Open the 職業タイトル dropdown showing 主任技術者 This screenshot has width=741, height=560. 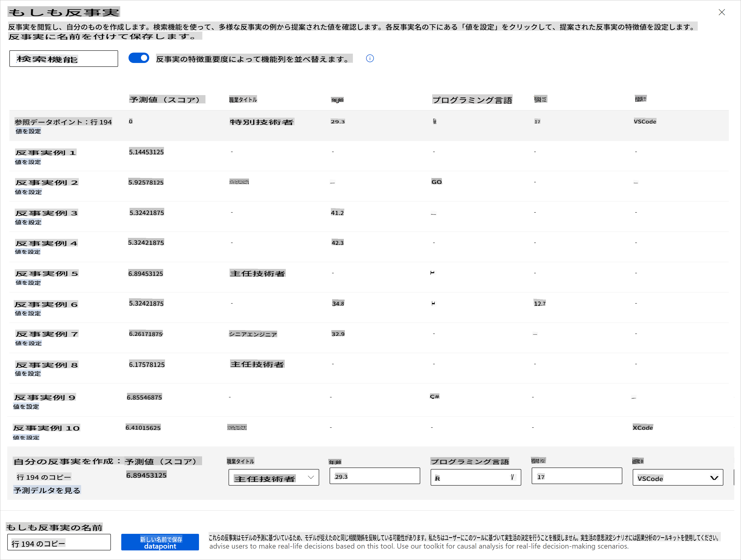[x=273, y=478]
